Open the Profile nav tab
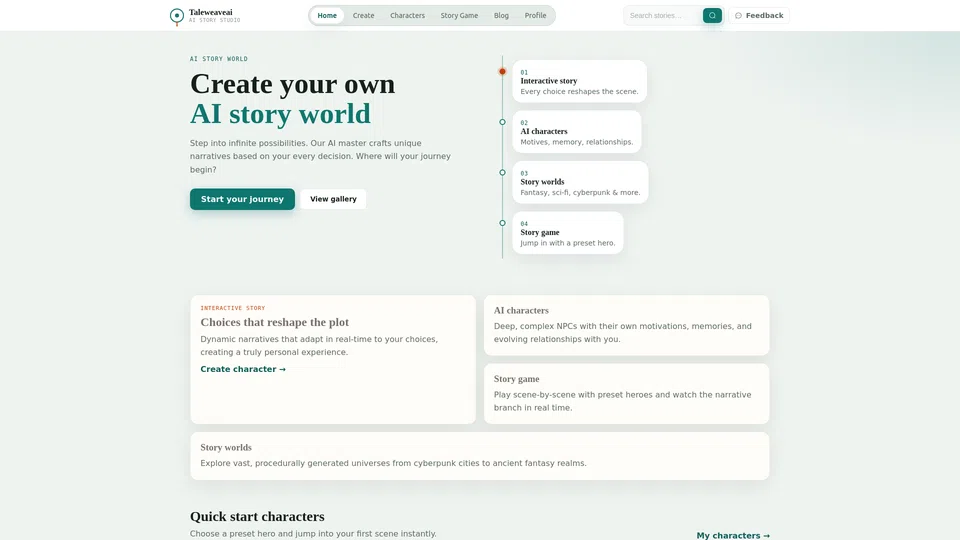Image resolution: width=960 pixels, height=540 pixels. pyautogui.click(x=535, y=15)
